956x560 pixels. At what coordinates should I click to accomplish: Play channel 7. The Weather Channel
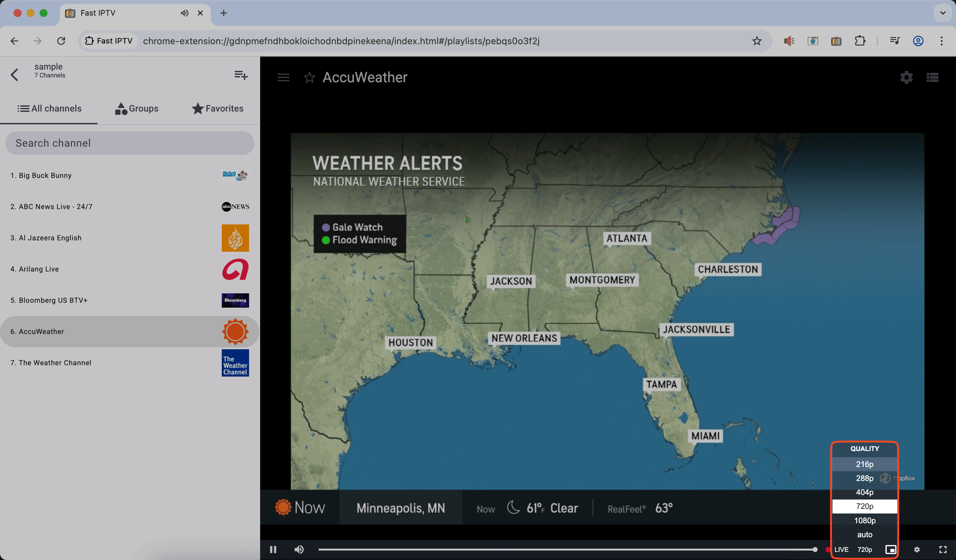point(129,363)
